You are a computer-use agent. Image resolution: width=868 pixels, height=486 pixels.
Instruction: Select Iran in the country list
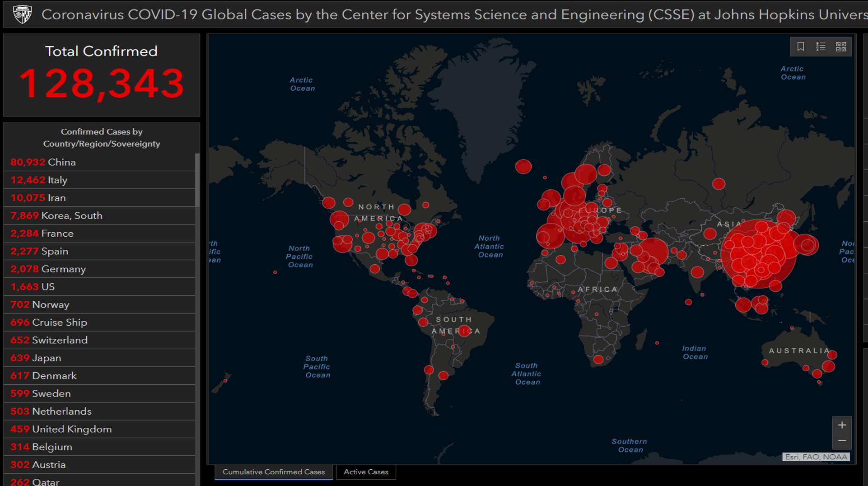[99, 198]
